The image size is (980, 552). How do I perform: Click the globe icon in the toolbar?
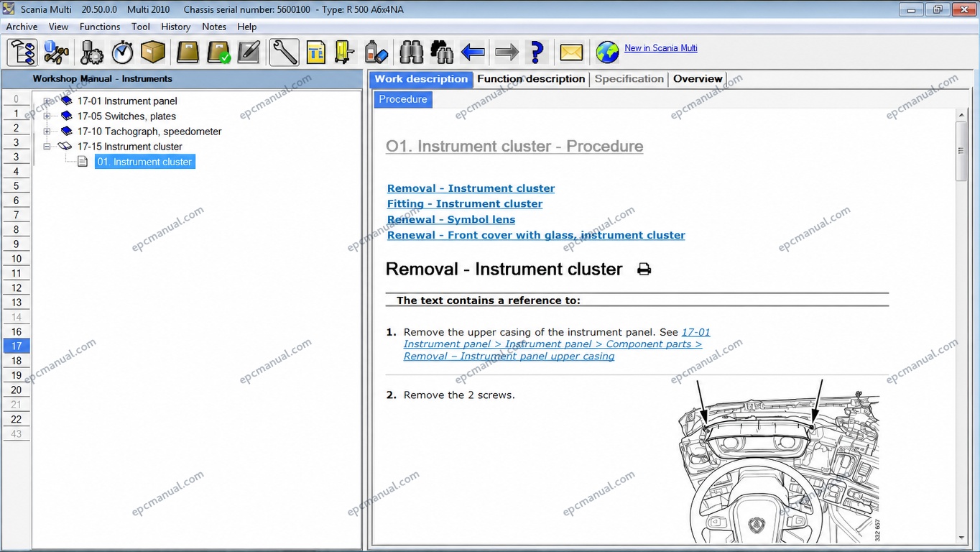[607, 52]
